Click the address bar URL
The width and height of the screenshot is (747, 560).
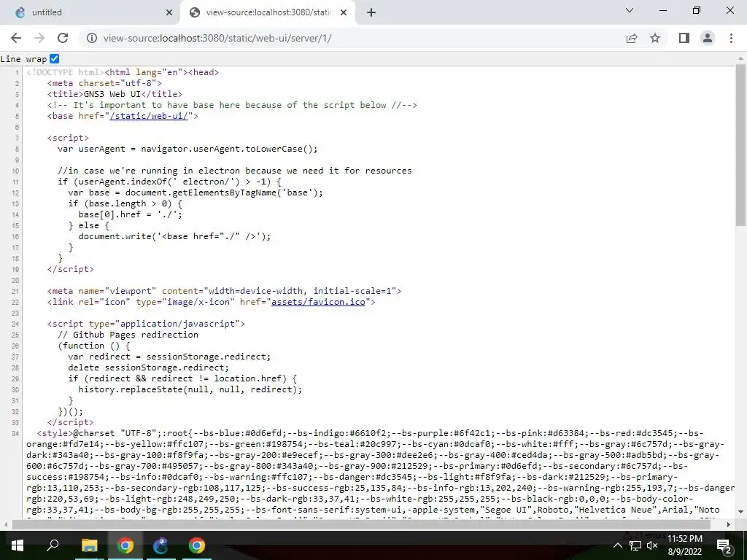click(217, 38)
